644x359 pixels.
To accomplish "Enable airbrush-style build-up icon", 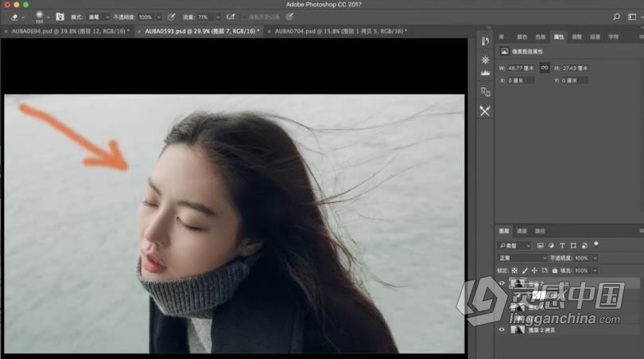I will coord(231,17).
